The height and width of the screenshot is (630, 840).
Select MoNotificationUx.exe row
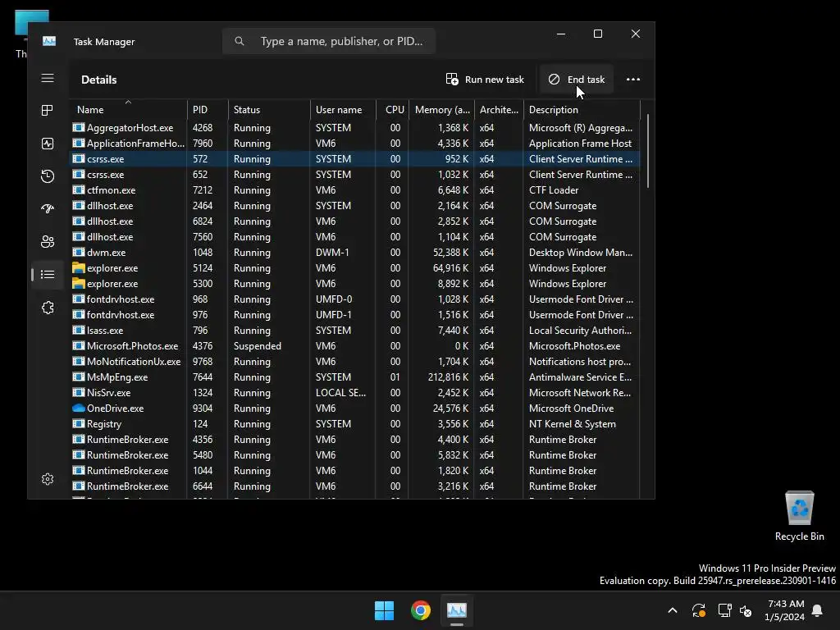tap(355, 362)
